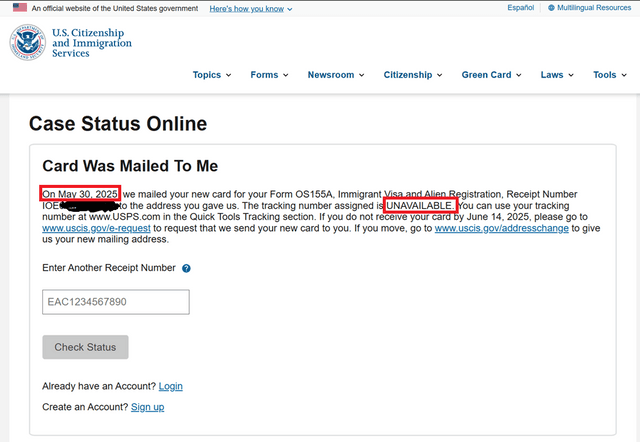
Task: Click the US flag icon in banner
Action: [x=20, y=7]
